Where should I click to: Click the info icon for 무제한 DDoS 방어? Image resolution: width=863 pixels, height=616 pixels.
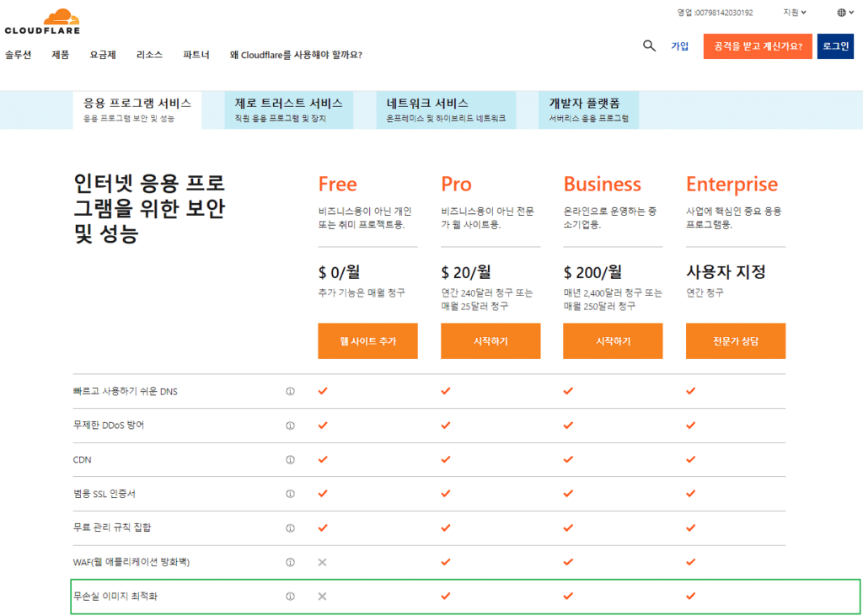290,426
